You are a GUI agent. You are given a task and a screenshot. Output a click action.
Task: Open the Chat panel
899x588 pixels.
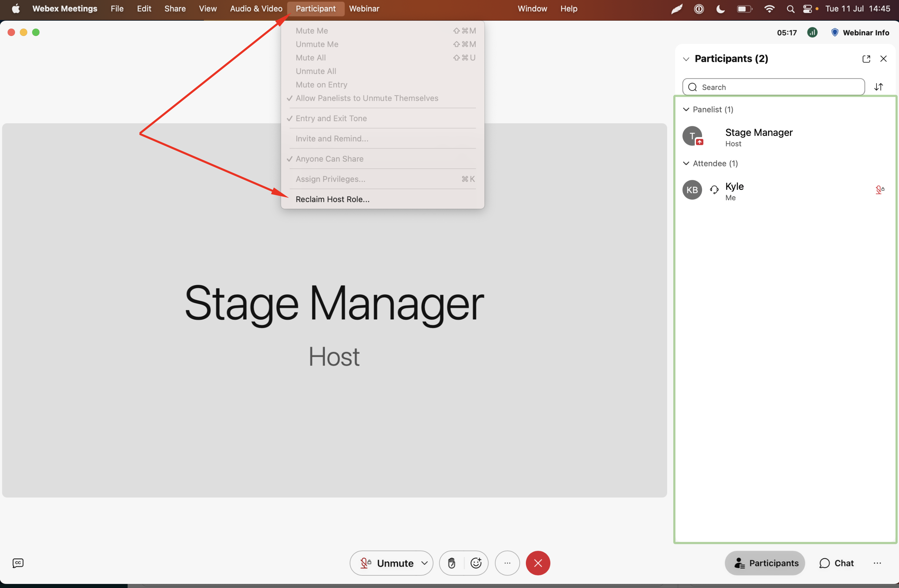coord(836,563)
